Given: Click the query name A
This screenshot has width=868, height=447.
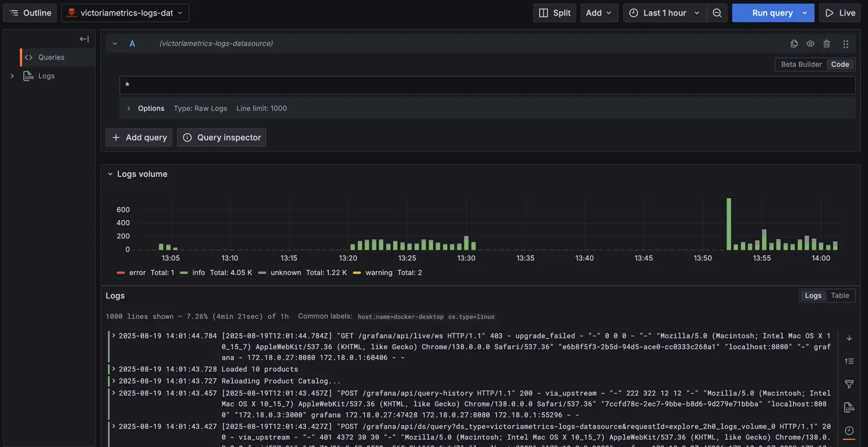Looking at the screenshot, I should click(132, 43).
